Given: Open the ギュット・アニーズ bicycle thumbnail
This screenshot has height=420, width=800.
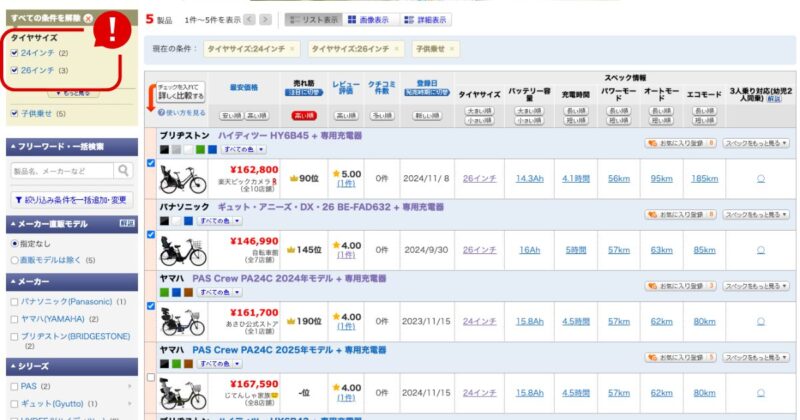Looking at the screenshot, I should pos(183,250).
